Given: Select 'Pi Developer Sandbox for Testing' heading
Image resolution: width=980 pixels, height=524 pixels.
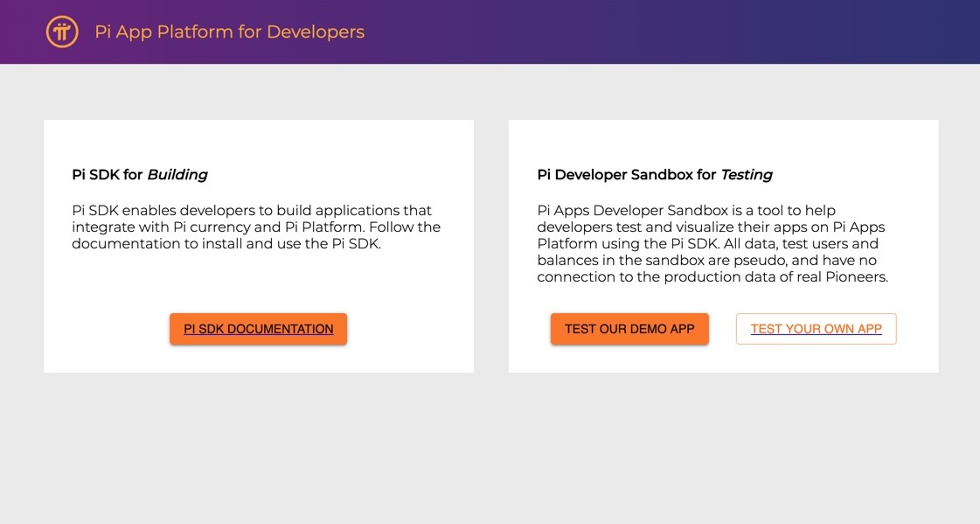Looking at the screenshot, I should (655, 174).
